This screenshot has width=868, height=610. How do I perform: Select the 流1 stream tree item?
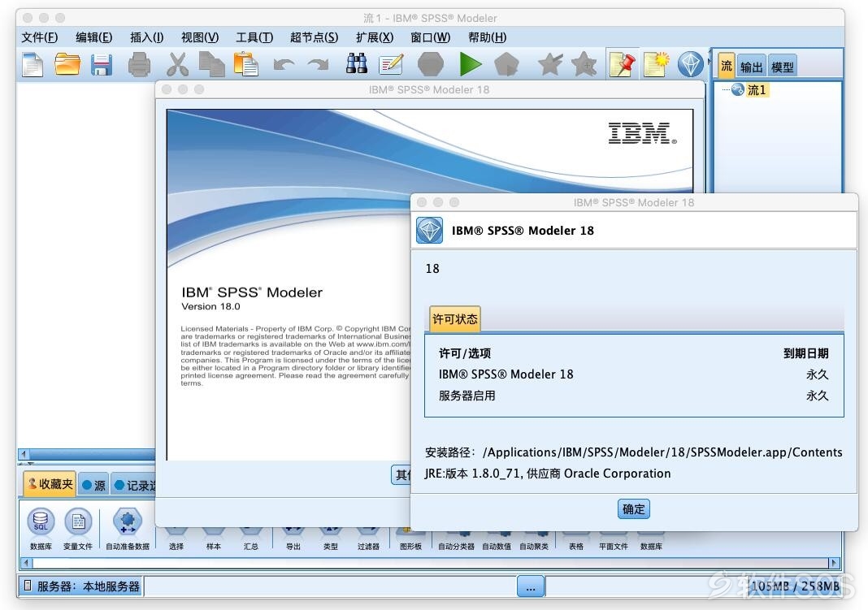[756, 89]
